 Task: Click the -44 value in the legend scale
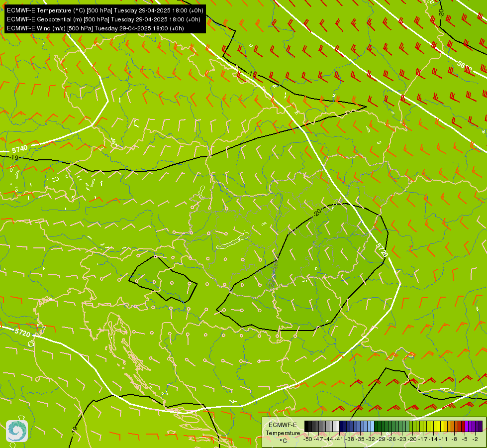point(329,439)
